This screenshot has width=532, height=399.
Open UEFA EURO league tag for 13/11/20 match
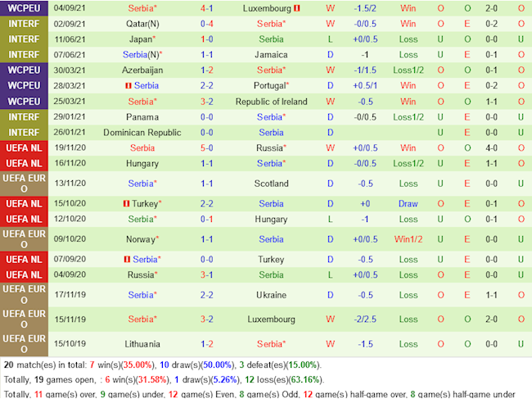coord(24,184)
